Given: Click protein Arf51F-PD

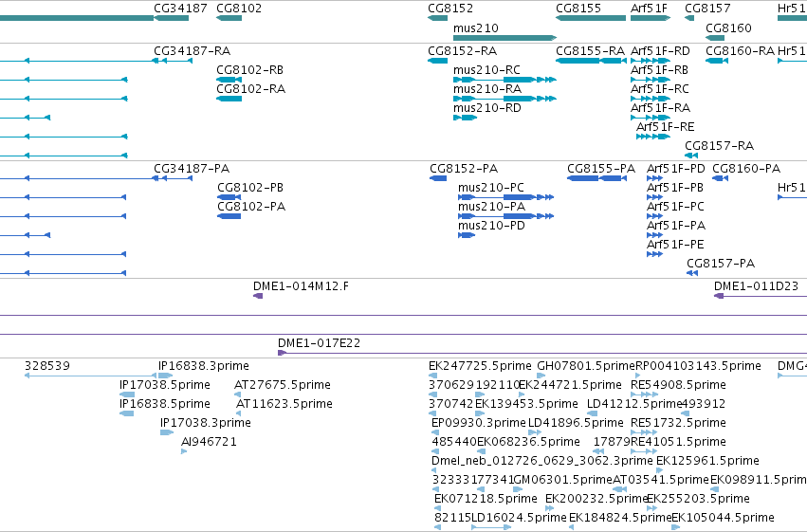Looking at the screenshot, I should point(676,169).
